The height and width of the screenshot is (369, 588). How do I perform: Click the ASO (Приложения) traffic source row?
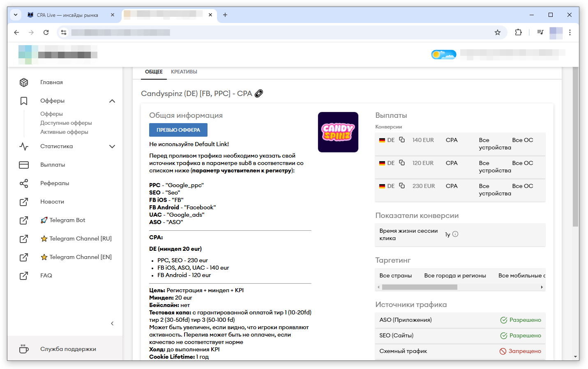click(460, 320)
